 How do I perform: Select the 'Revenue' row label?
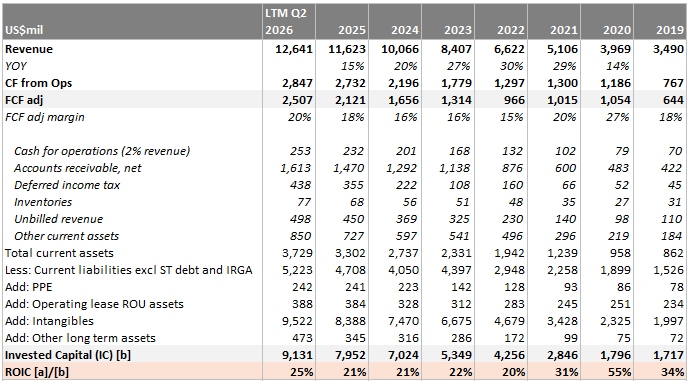[29, 49]
